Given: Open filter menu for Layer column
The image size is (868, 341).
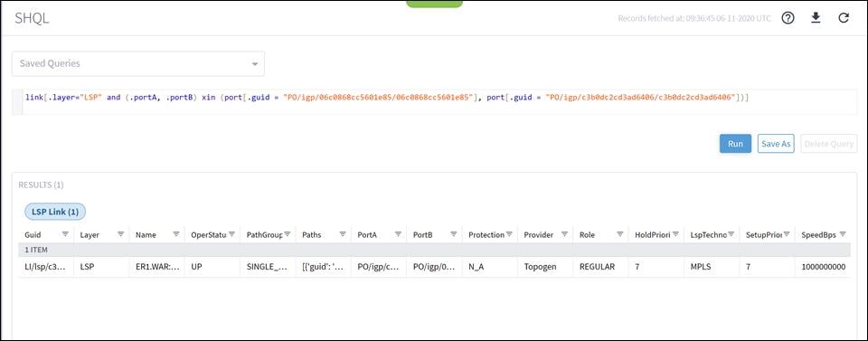Looking at the screenshot, I should point(120,234).
